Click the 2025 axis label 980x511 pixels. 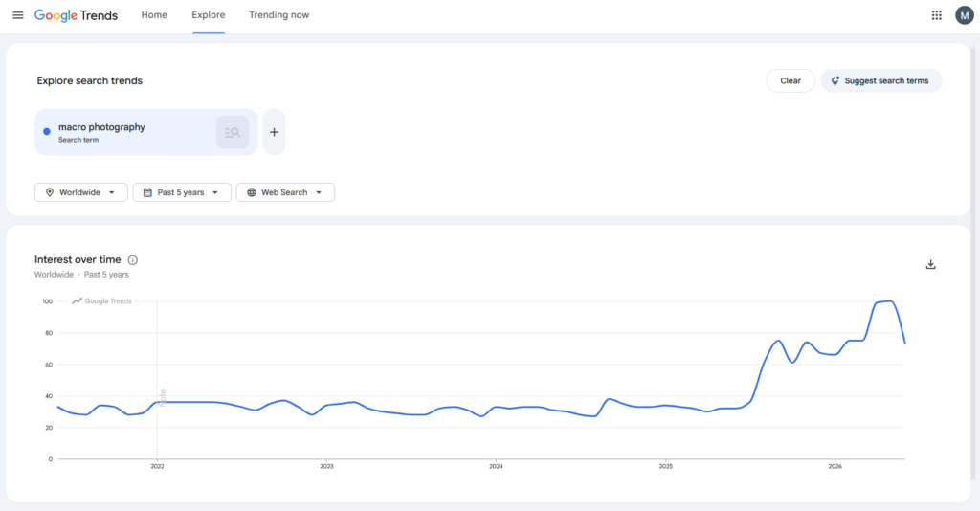(666, 467)
